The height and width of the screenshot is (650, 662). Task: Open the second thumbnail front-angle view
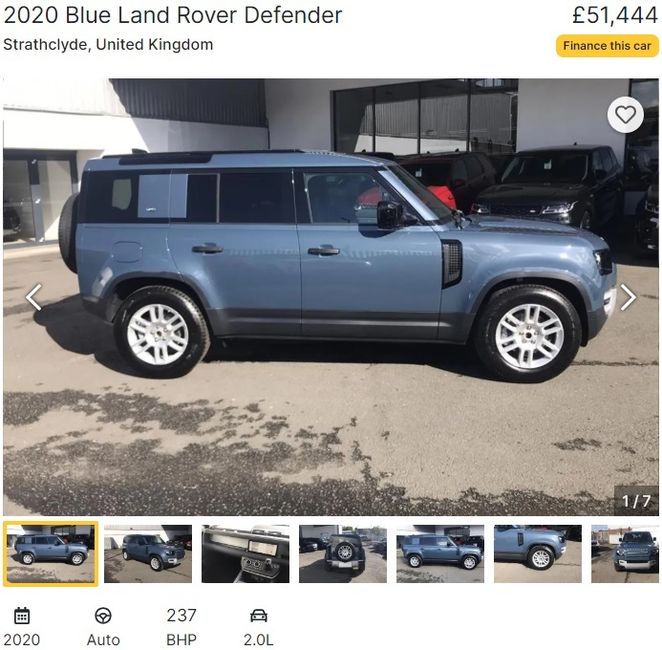tap(148, 554)
